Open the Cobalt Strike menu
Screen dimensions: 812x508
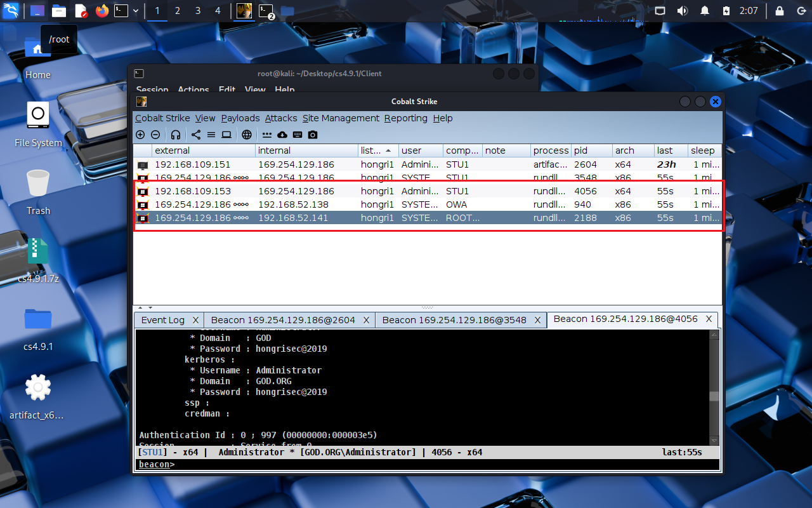162,118
